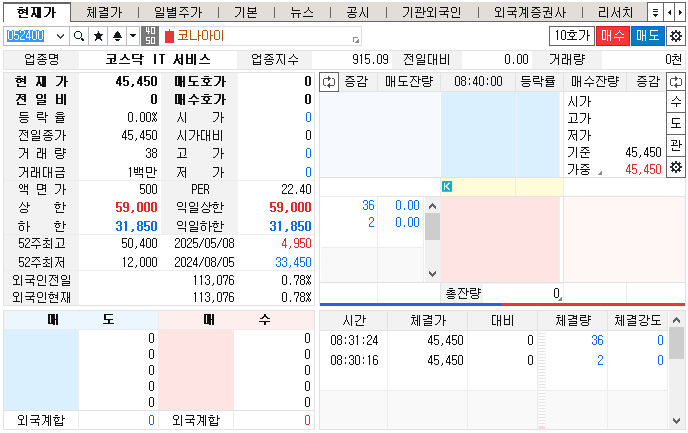Click 외국인현재 holding 113,076
This screenshot has width=688, height=433.
(214, 297)
